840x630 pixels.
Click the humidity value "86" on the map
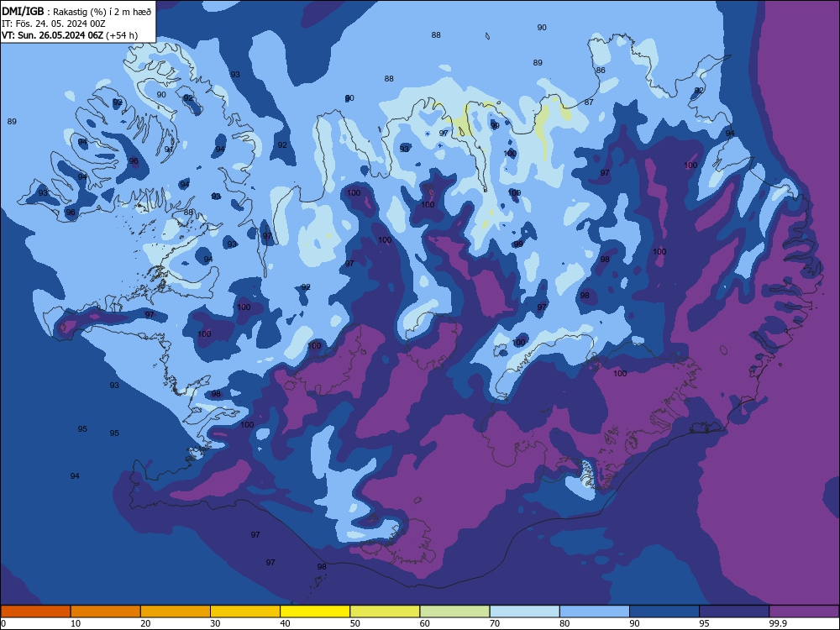601,71
